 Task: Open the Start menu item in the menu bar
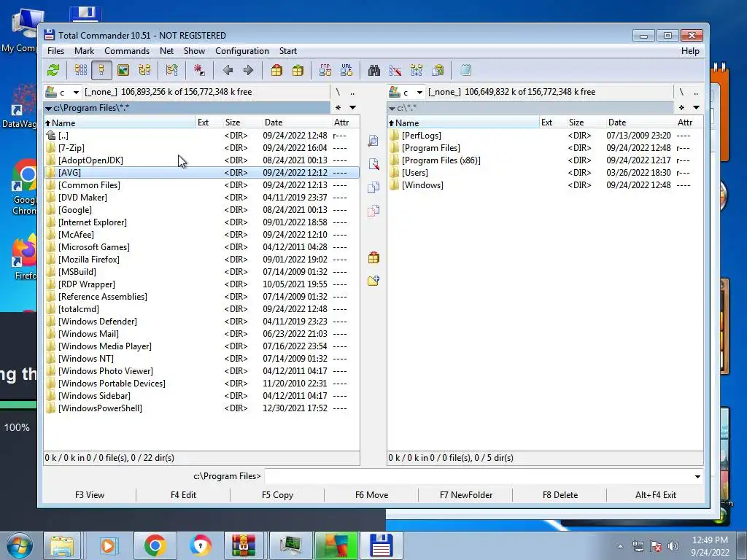[287, 51]
